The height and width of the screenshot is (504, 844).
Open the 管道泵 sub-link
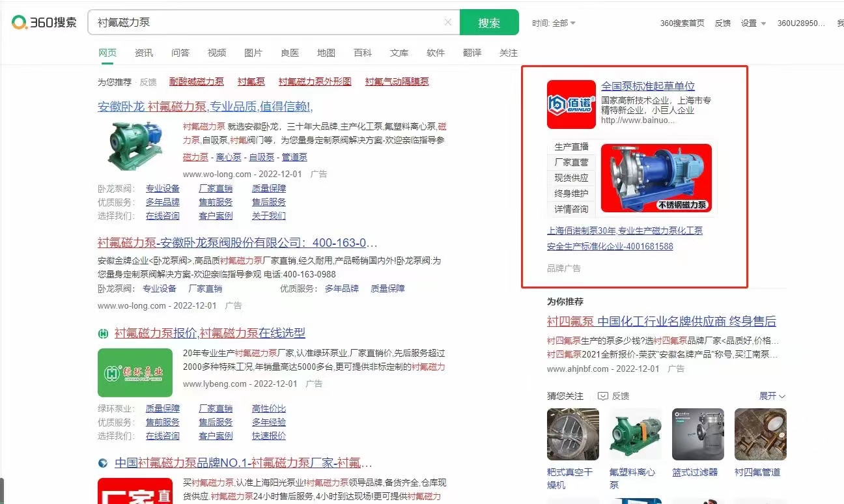294,157
